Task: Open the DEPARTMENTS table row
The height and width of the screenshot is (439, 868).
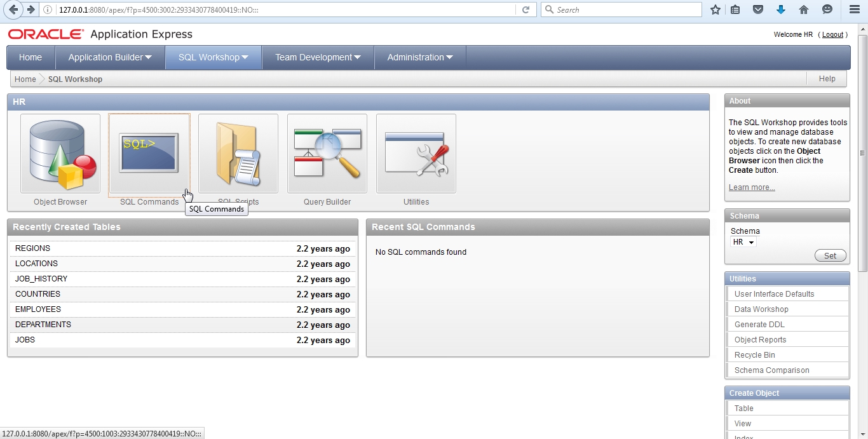Action: (182, 325)
